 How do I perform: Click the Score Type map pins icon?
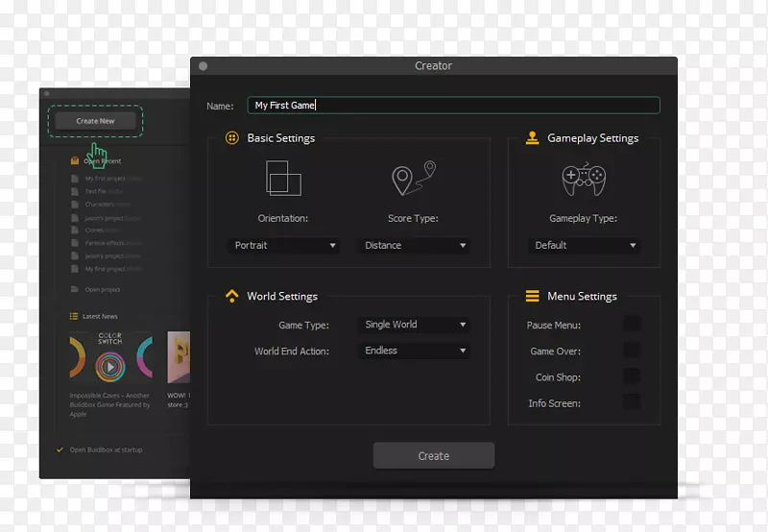(x=414, y=179)
